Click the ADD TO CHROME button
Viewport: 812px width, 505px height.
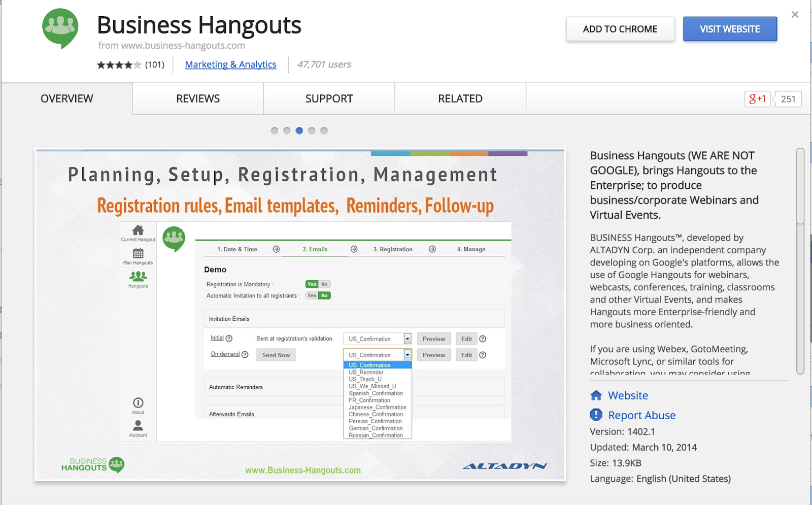620,29
